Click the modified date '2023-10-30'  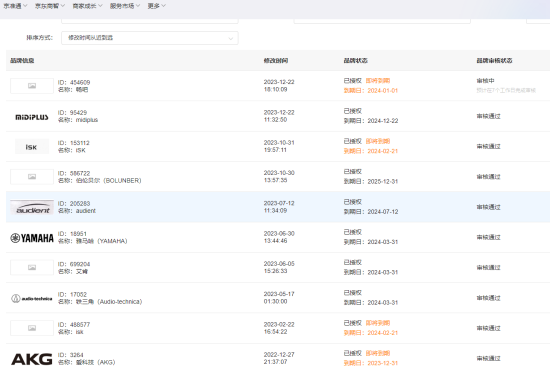tap(279, 173)
